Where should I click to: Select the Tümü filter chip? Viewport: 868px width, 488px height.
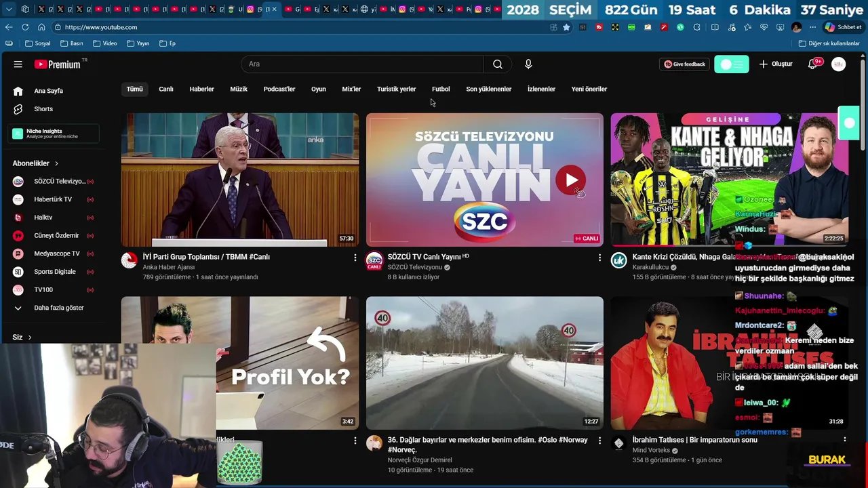(134, 89)
